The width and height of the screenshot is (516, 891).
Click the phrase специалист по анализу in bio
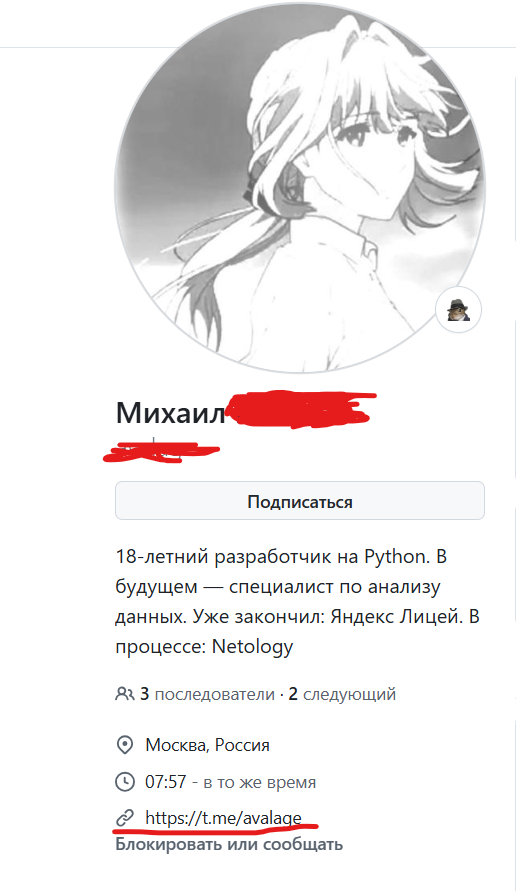tap(335, 586)
